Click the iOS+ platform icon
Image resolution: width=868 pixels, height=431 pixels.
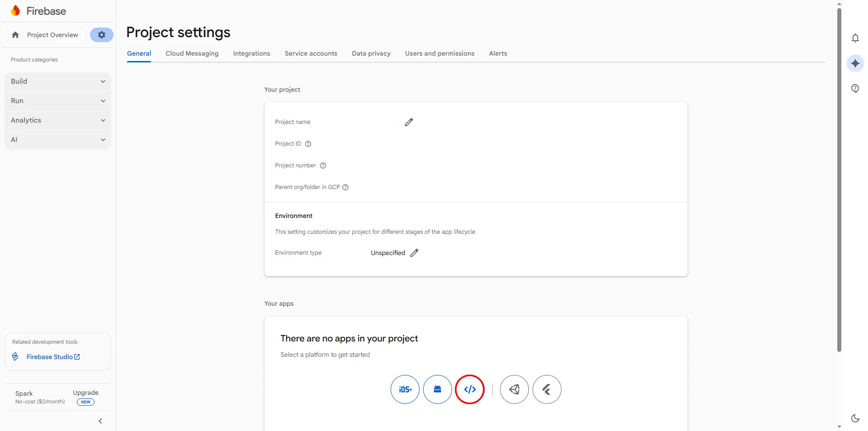tap(405, 389)
